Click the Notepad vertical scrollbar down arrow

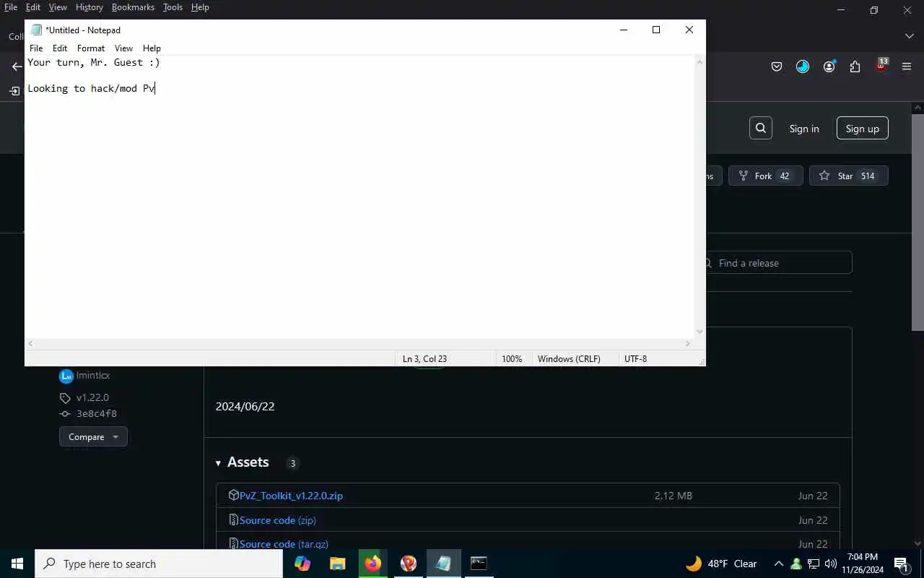[x=699, y=332]
